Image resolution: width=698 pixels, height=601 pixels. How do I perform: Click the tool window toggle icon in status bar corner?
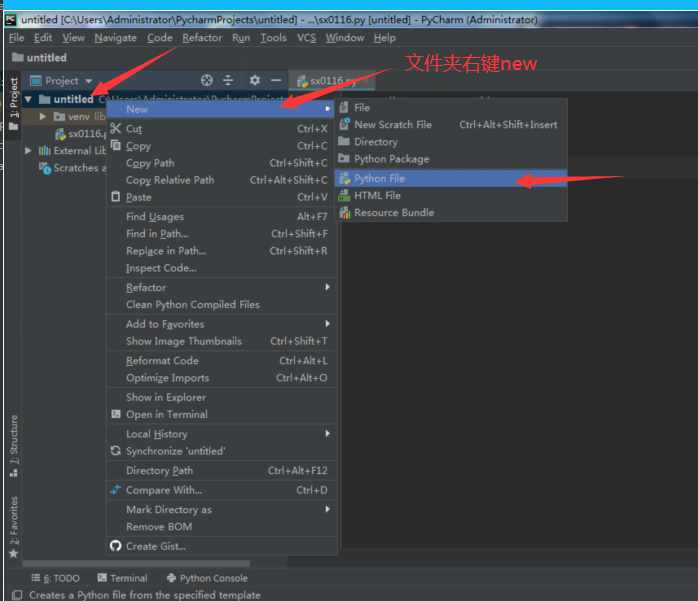(17, 595)
